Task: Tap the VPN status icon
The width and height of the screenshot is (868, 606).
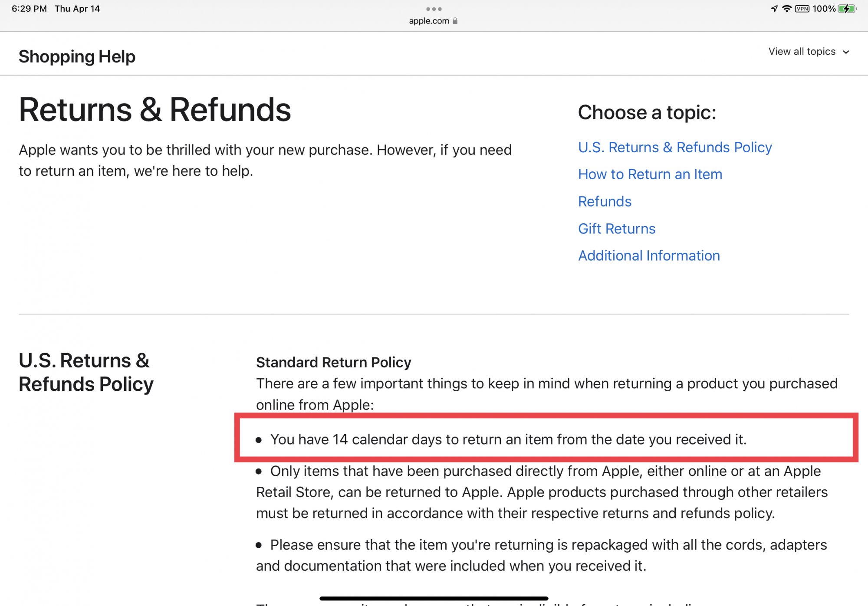Action: click(x=802, y=9)
